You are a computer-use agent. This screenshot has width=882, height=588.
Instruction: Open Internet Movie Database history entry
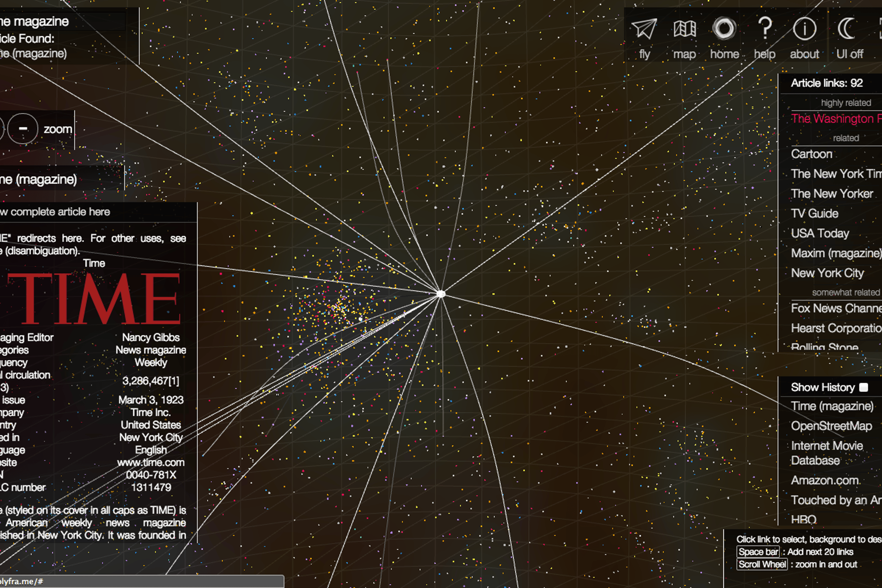point(827,453)
